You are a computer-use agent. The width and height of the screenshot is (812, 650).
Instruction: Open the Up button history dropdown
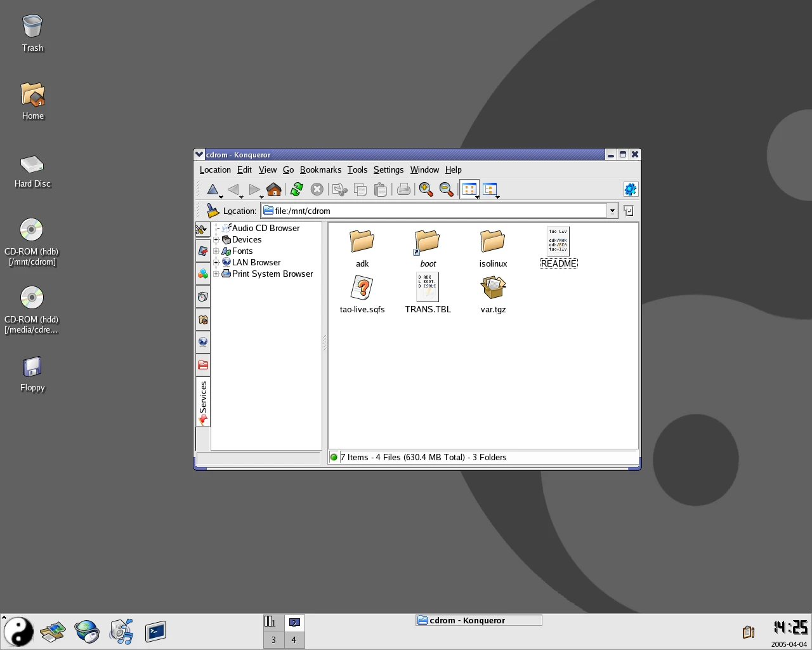click(x=221, y=197)
